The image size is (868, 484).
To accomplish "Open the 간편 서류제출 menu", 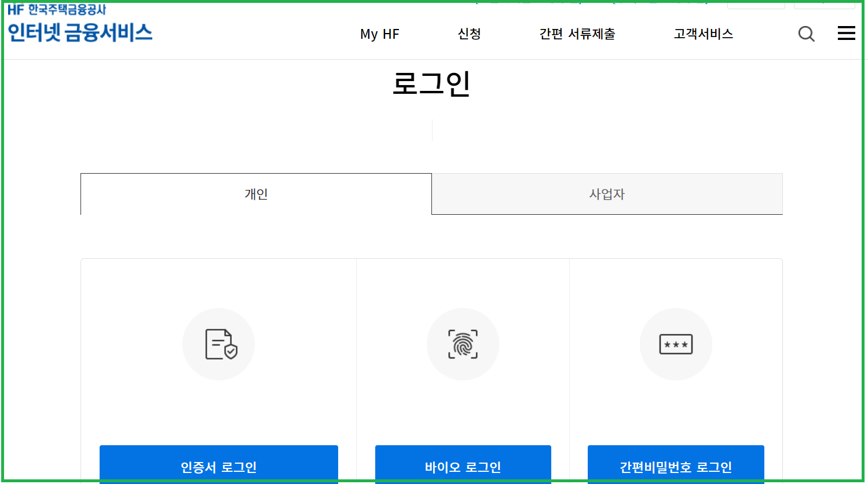I will pyautogui.click(x=577, y=34).
